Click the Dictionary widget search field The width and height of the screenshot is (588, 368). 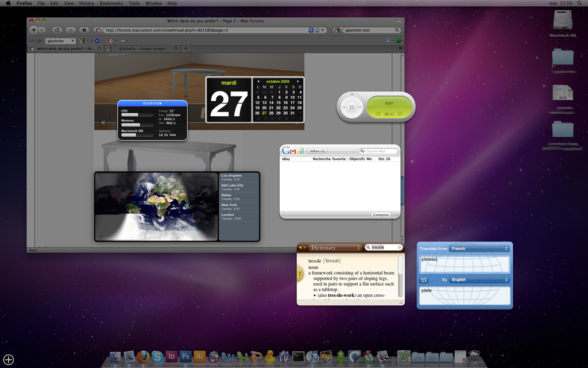384,247
